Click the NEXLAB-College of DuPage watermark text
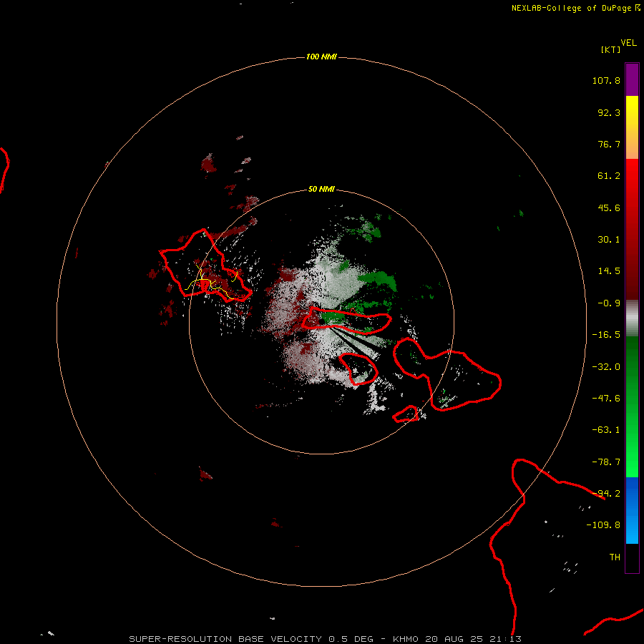This screenshot has height=644, width=644. pos(576,8)
